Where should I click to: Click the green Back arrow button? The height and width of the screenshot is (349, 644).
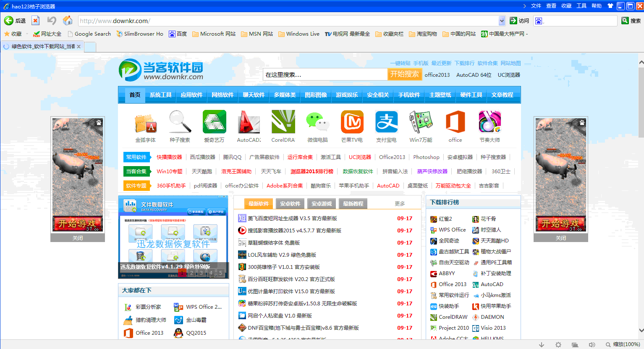coord(8,21)
